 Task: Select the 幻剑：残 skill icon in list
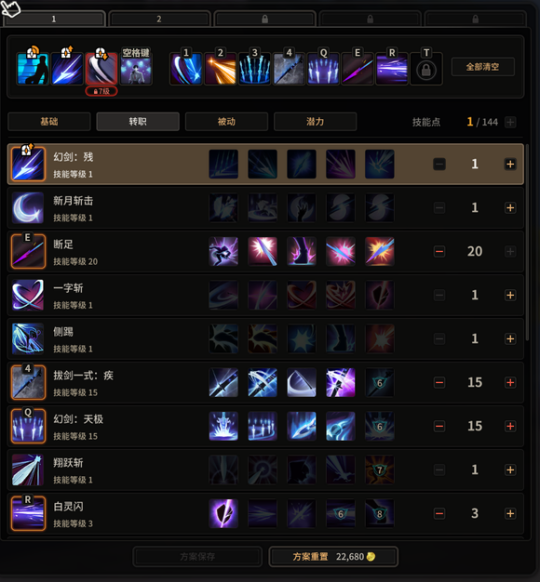click(x=28, y=164)
